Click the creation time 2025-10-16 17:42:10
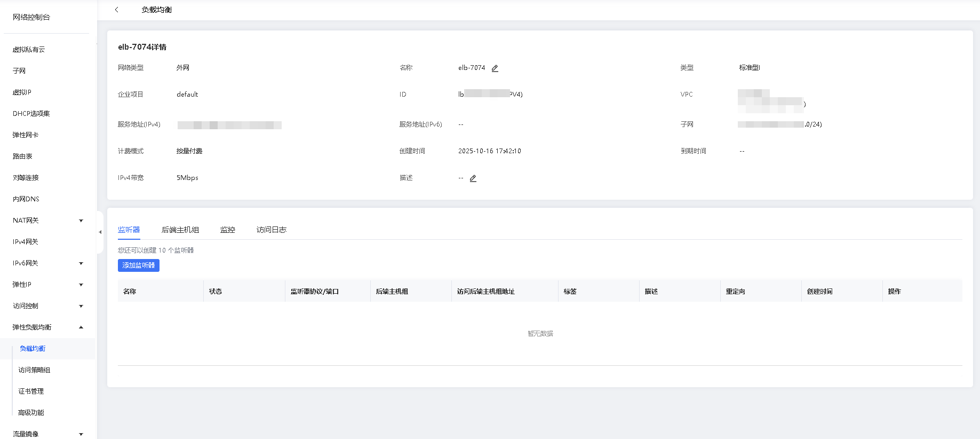This screenshot has width=980, height=439. [x=490, y=151]
